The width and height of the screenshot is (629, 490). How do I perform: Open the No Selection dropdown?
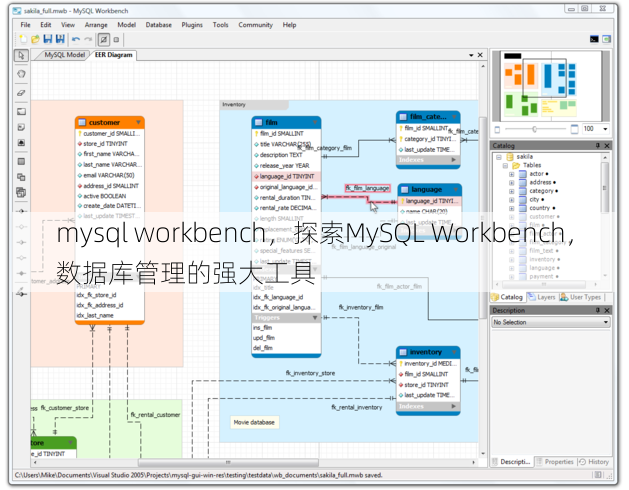pos(551,322)
